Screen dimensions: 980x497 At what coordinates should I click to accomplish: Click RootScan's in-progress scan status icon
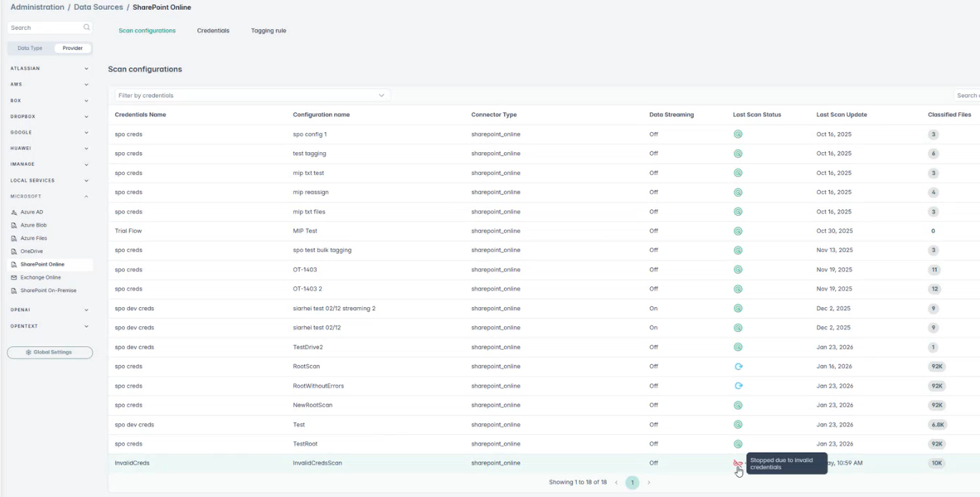(738, 366)
